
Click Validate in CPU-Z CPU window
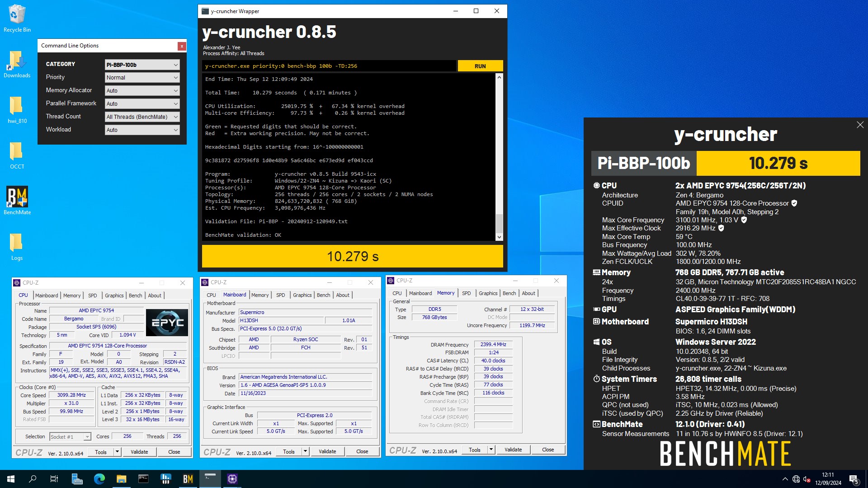pyautogui.click(x=139, y=452)
